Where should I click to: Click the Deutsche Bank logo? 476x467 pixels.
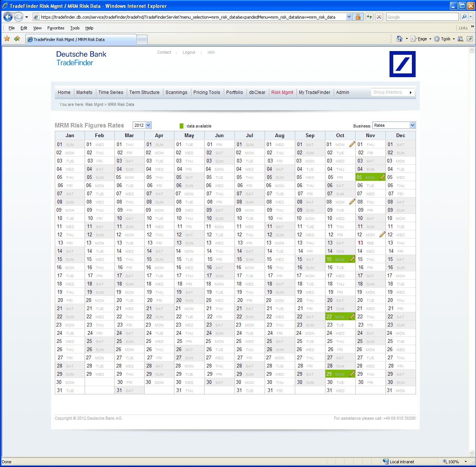pos(402,64)
